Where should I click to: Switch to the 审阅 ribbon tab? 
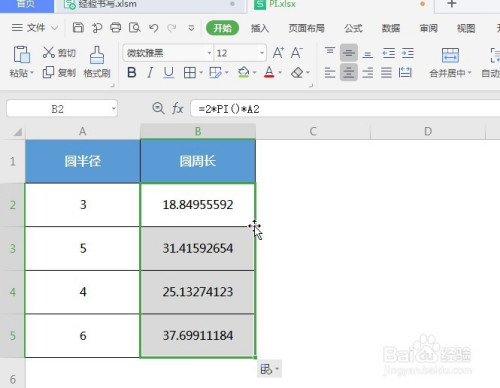coord(428,28)
